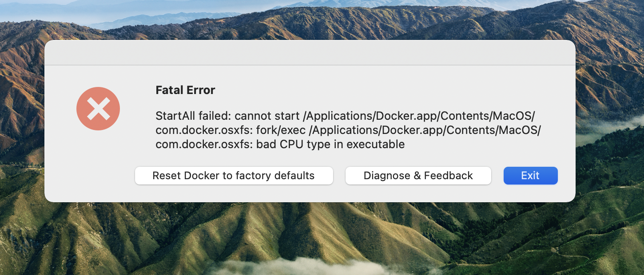This screenshot has width=644, height=275.
Task: Select the circular error symbol in the dialog
Action: (x=98, y=108)
